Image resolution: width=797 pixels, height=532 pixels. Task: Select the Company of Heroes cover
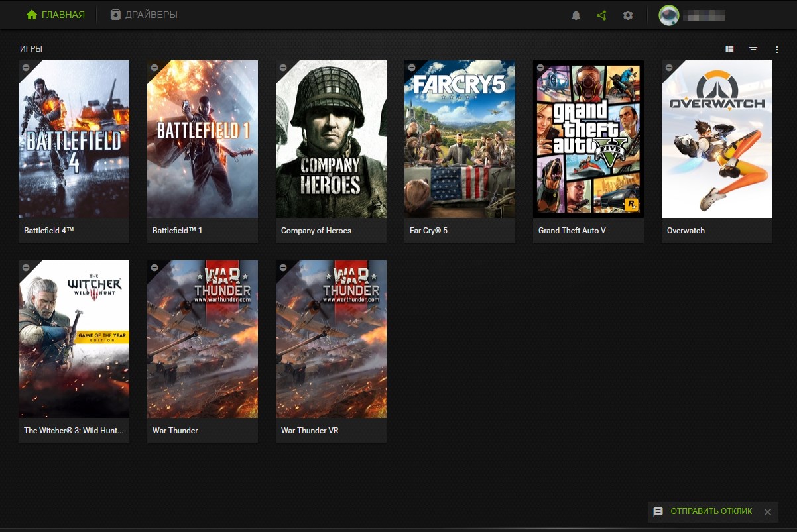click(x=331, y=139)
